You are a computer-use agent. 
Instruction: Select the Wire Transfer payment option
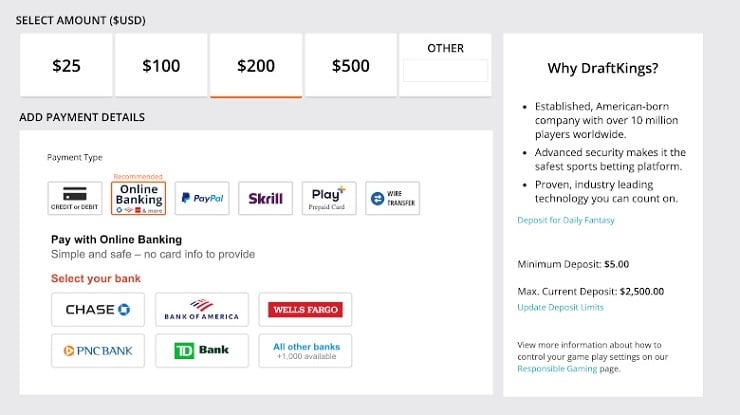pos(392,198)
